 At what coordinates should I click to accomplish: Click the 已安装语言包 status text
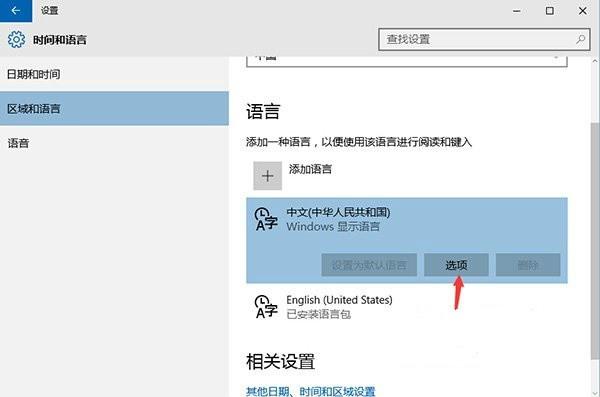tap(318, 314)
